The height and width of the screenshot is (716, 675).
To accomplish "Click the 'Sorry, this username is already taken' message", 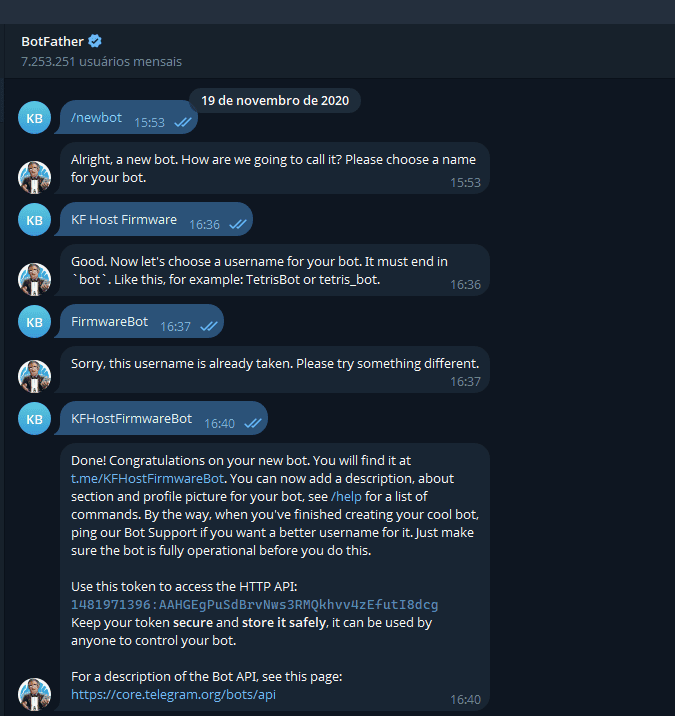I will pyautogui.click(x=275, y=362).
